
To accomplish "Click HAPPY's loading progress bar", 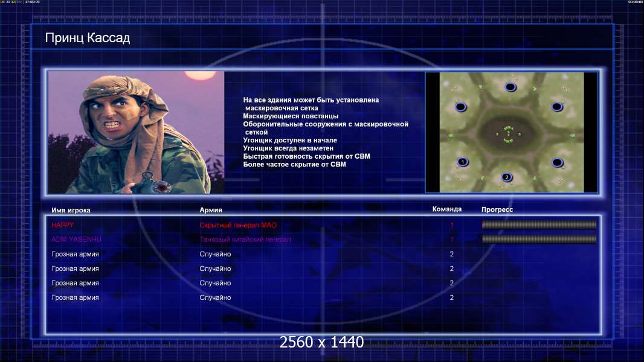I will pyautogui.click(x=539, y=224).
